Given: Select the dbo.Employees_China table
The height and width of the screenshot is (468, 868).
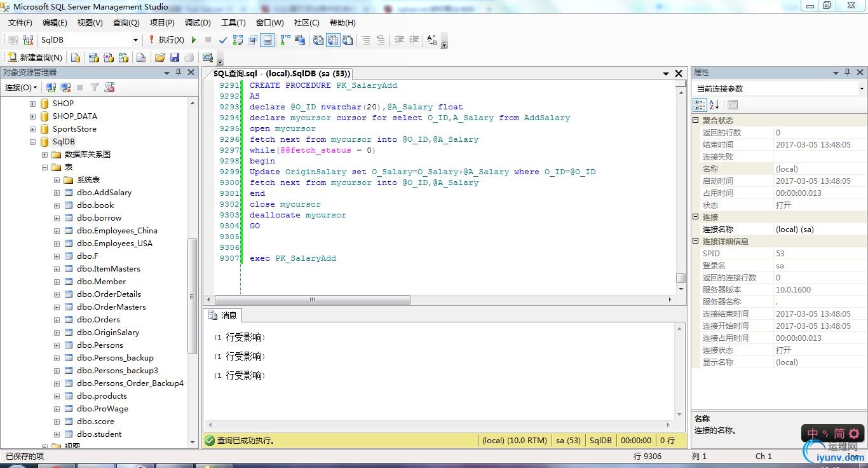Looking at the screenshot, I should point(117,230).
